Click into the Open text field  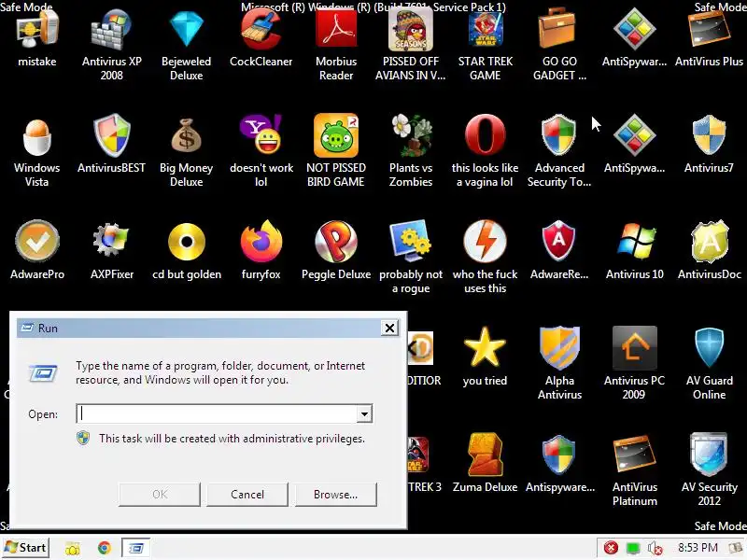point(217,413)
